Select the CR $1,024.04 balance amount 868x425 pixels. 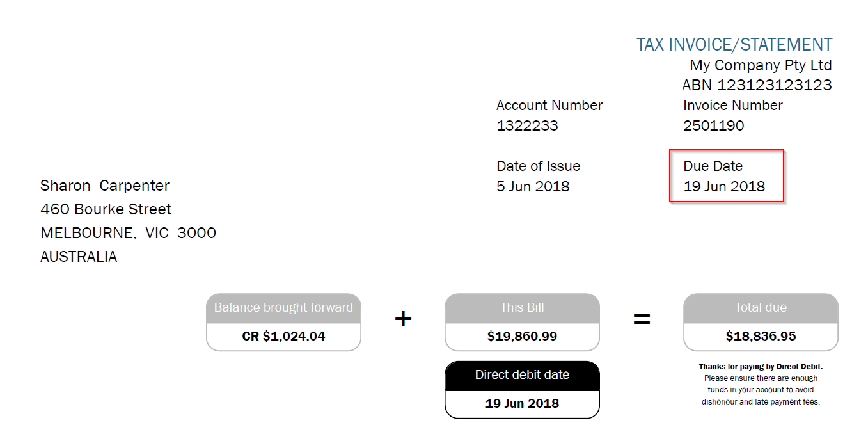[x=283, y=336]
